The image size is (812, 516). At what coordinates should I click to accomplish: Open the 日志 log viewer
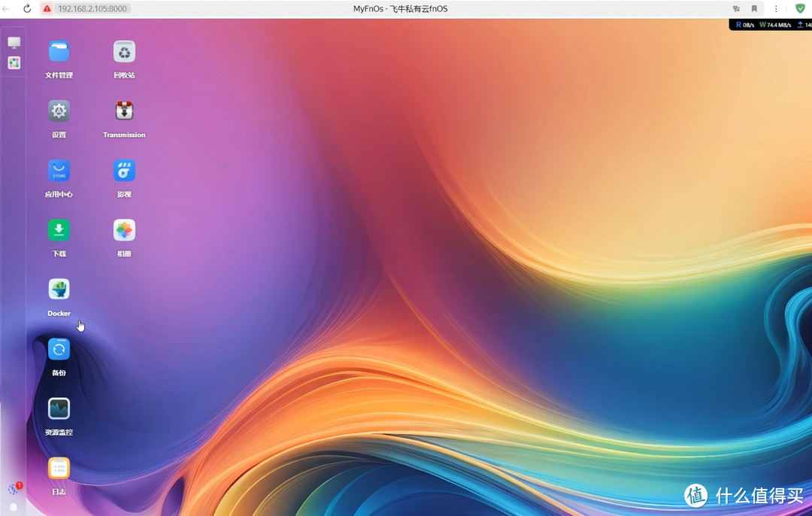coord(59,468)
